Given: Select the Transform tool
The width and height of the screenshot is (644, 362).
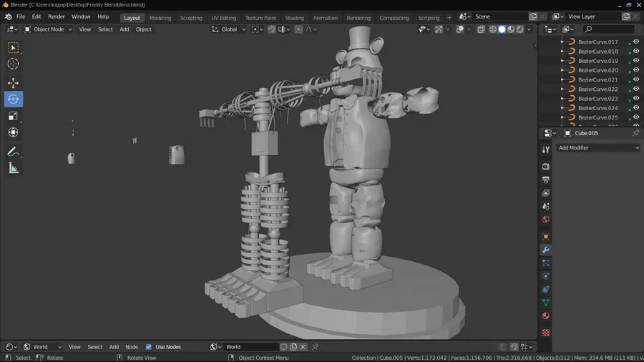Looking at the screenshot, I should click(13, 132).
